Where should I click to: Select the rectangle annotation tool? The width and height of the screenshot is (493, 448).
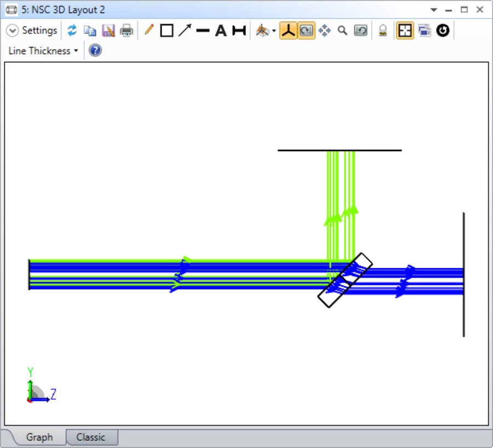coord(167,31)
